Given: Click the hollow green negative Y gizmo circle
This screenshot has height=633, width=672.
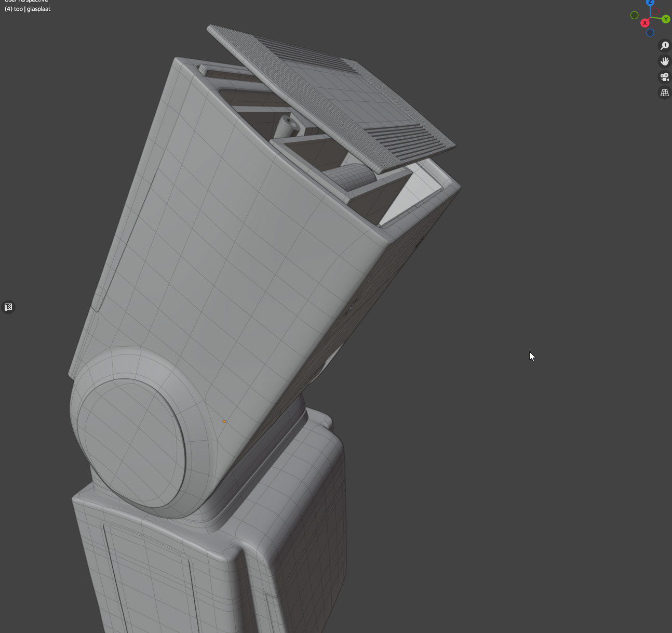Looking at the screenshot, I should click(x=634, y=15).
